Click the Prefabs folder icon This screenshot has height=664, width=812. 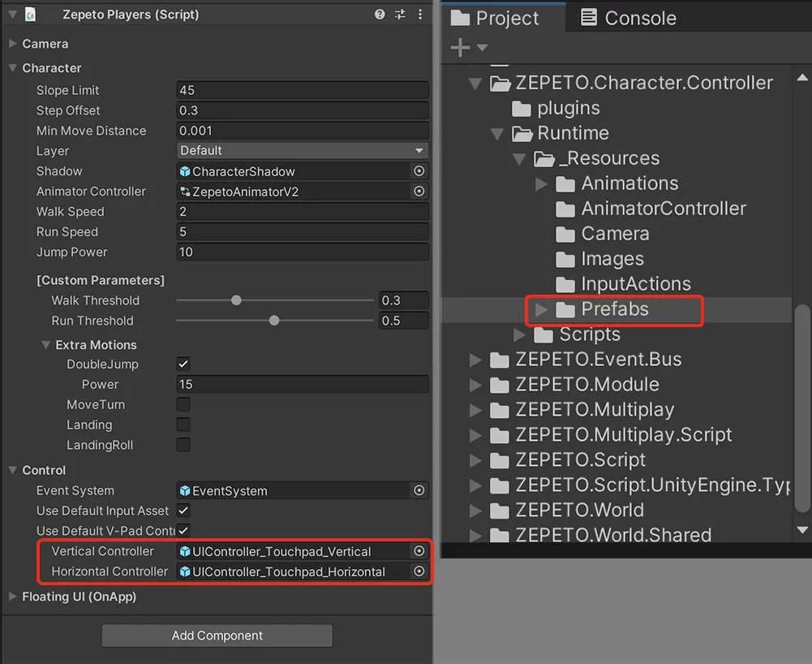565,310
